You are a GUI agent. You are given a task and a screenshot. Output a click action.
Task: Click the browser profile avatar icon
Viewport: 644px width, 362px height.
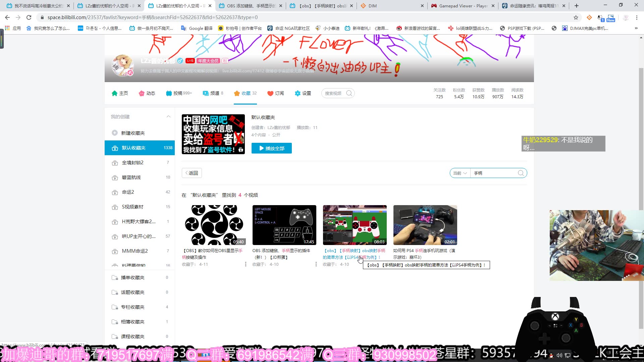pos(626,17)
